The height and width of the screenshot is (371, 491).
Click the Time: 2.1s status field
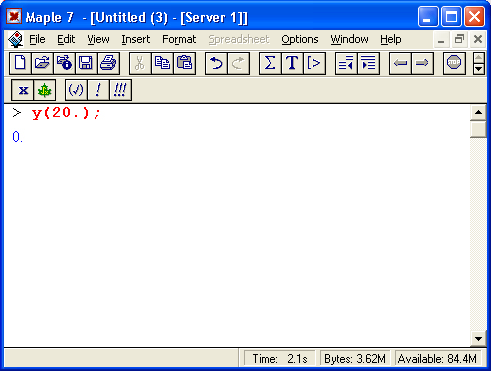tap(279, 359)
